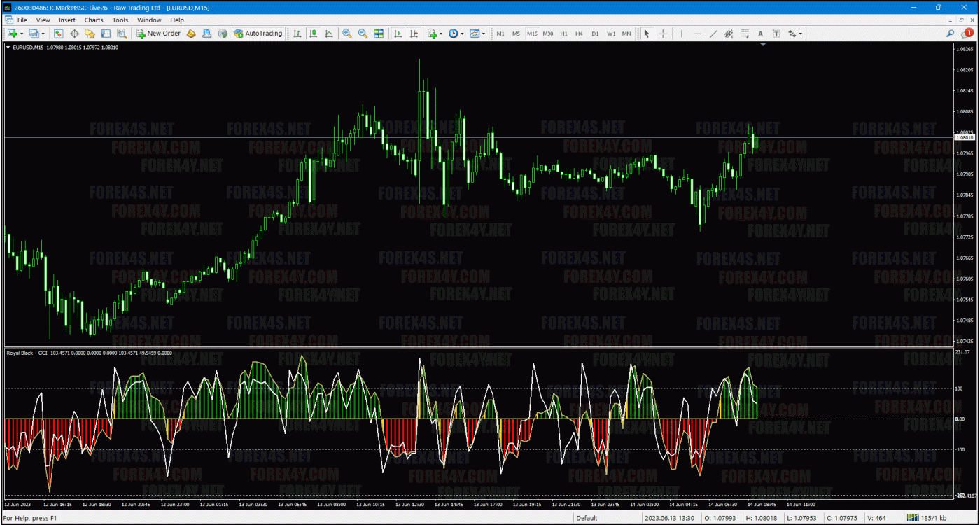980x525 pixels.
Task: Switch to the H1 timeframe
Action: pos(563,34)
